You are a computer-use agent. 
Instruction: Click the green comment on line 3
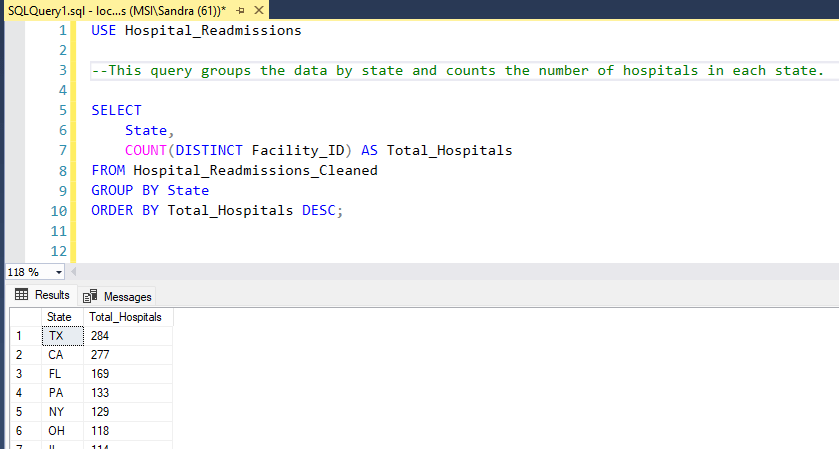point(457,71)
